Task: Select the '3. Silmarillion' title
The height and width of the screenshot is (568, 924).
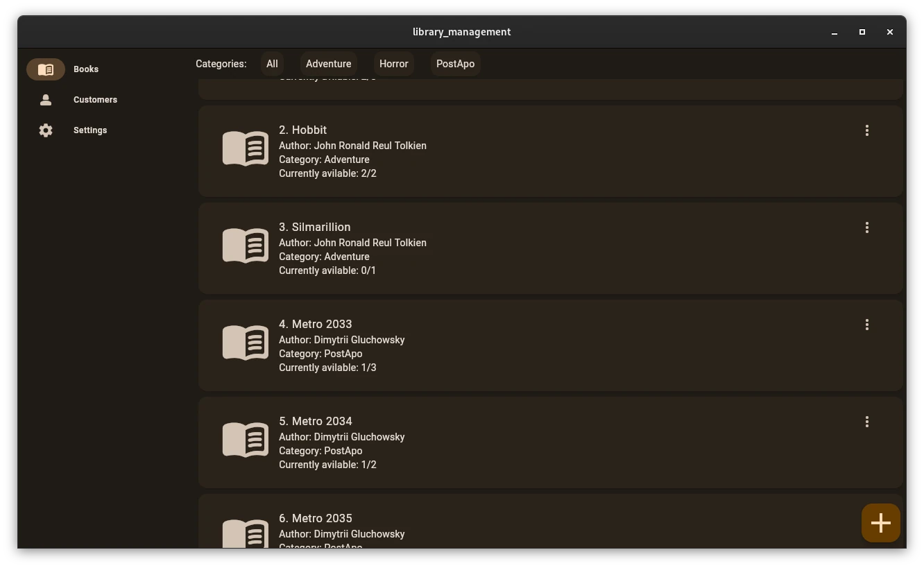Action: [x=315, y=227]
